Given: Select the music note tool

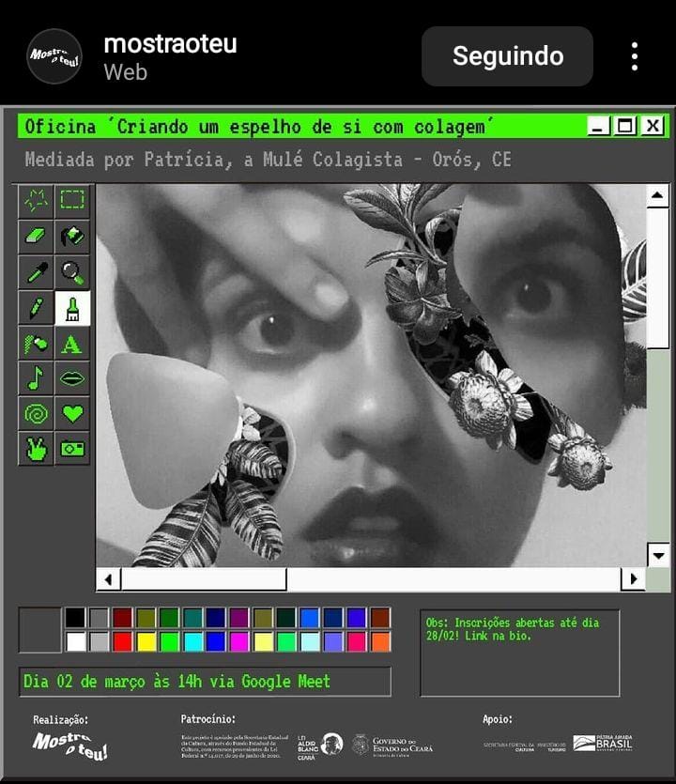Looking at the screenshot, I should click(37, 378).
